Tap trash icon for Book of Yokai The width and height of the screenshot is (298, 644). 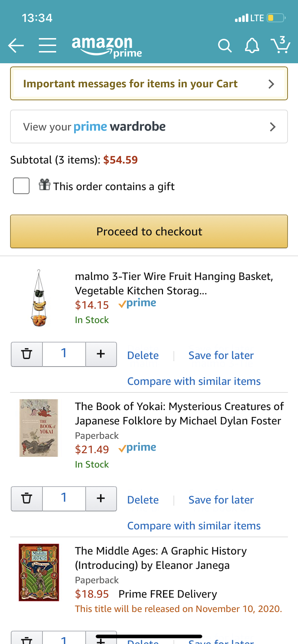27,498
